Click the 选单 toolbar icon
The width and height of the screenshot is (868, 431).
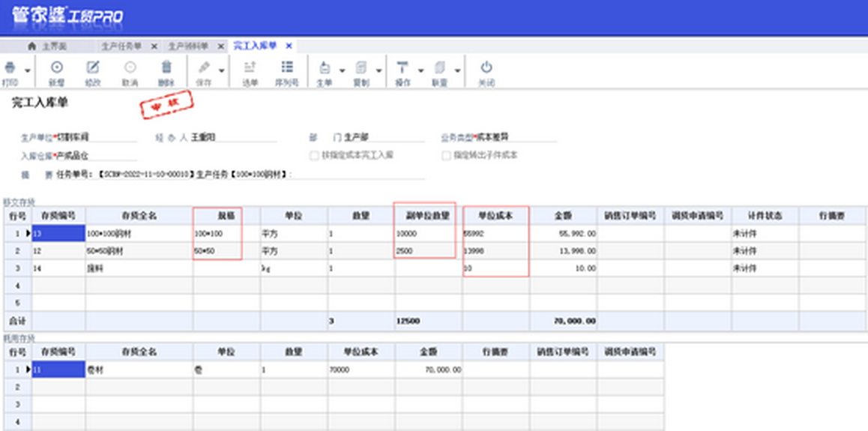[x=250, y=67]
